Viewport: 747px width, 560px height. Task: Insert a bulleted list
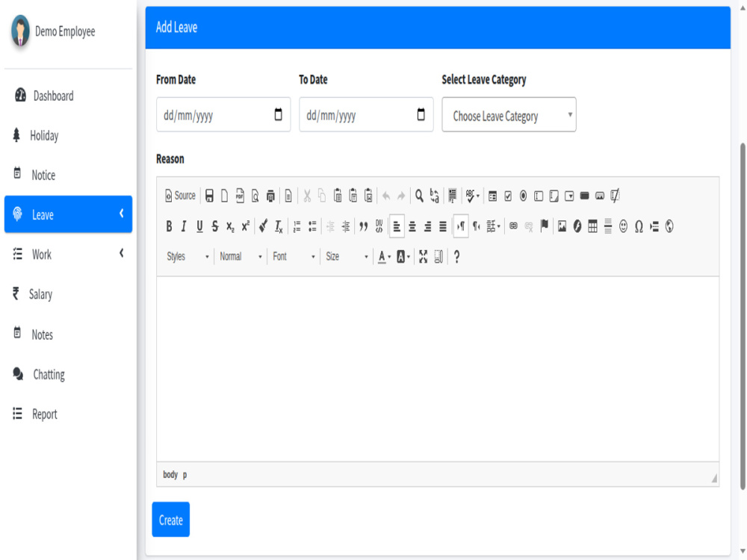pyautogui.click(x=312, y=227)
